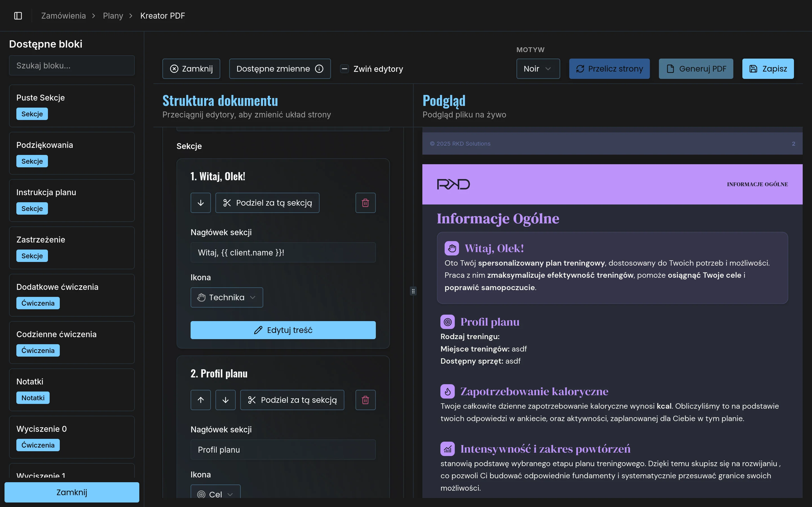This screenshot has height=507, width=812.
Task: Move Profil planu section down
Action: (226, 400)
